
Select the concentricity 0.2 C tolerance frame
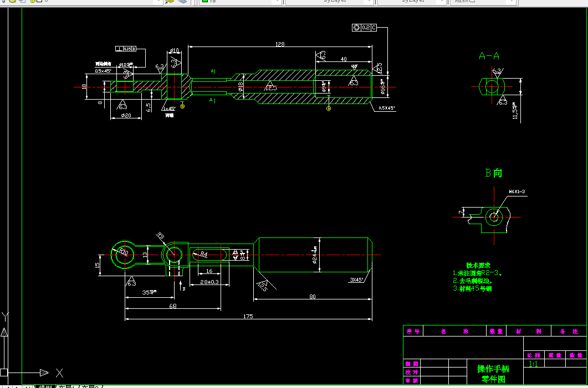click(364, 27)
